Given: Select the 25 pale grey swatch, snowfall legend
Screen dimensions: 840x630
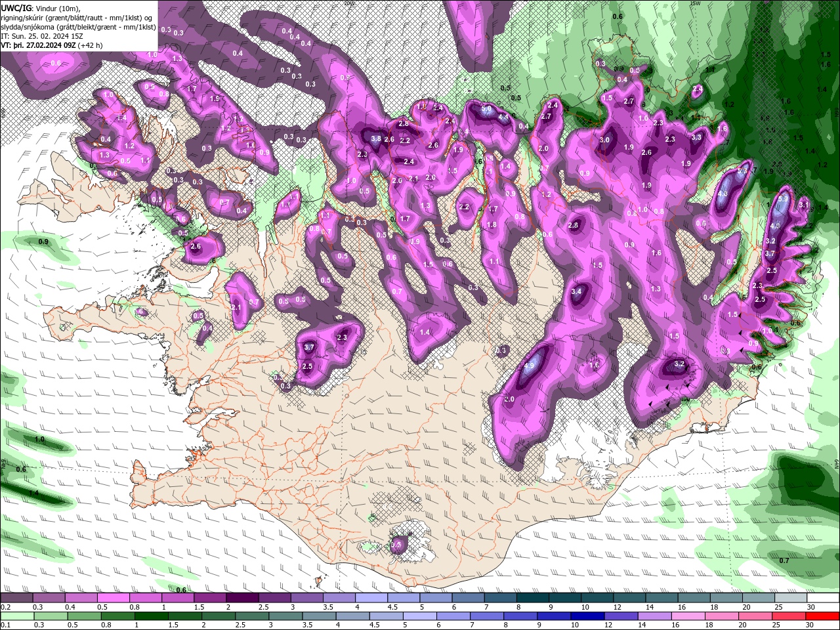Looking at the screenshot, I should 791,598.
